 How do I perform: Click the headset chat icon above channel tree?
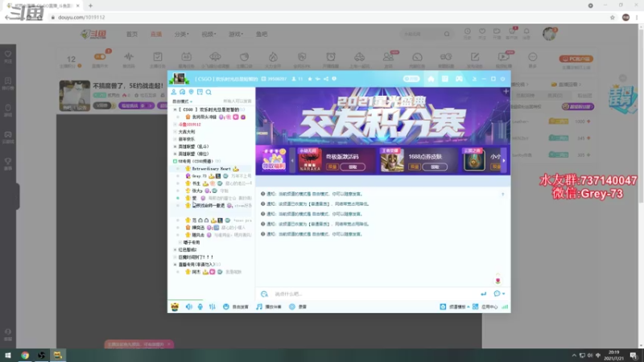pos(183,92)
